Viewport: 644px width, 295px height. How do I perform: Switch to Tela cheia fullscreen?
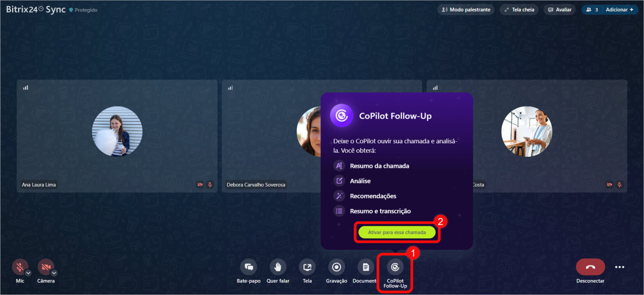coord(518,10)
